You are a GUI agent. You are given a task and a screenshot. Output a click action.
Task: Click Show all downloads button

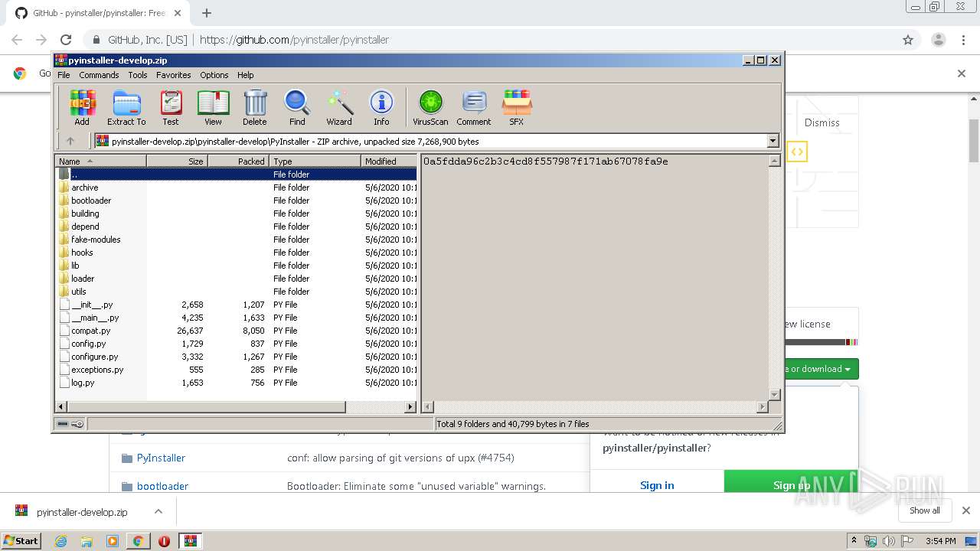click(925, 510)
